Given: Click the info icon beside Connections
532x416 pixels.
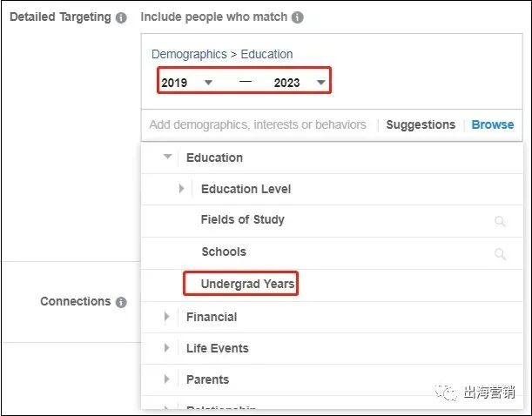Looking at the screenshot, I should [x=121, y=302].
